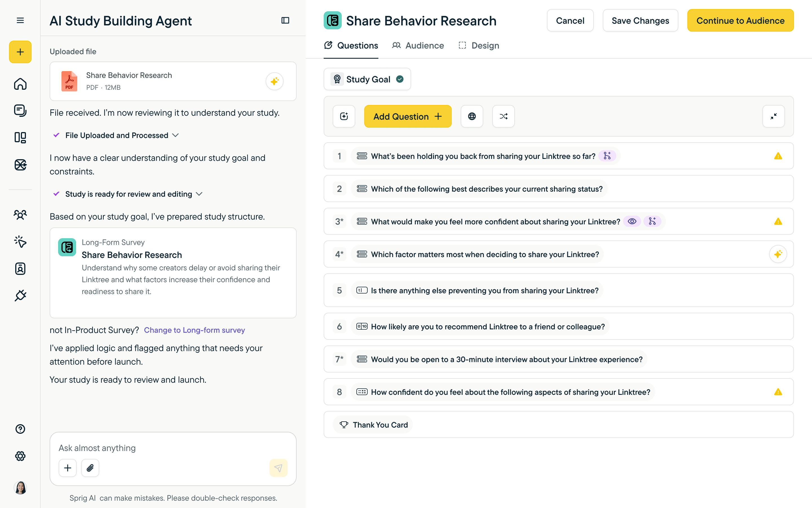The width and height of the screenshot is (812, 508).
Task: Open question 5 Is there anything else preventing
Action: tap(558, 290)
